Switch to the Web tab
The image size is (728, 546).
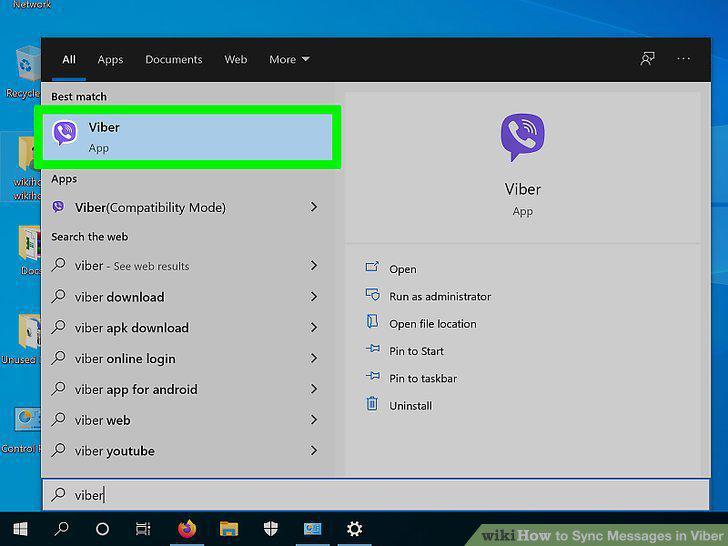tap(235, 59)
